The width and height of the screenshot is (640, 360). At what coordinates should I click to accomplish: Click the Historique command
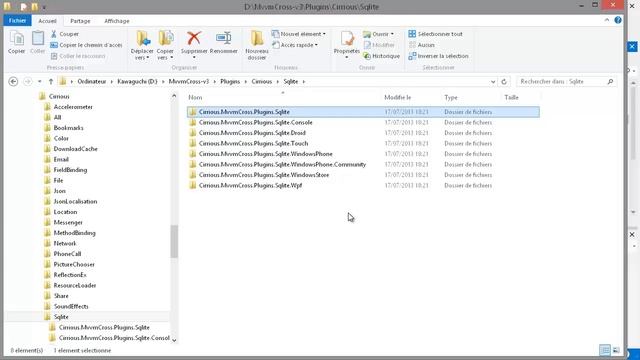coord(381,56)
